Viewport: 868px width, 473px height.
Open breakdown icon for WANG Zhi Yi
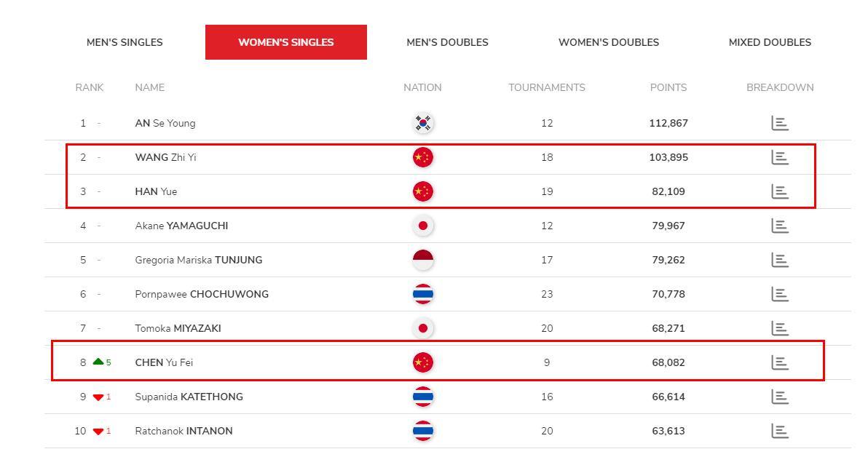[779, 158]
